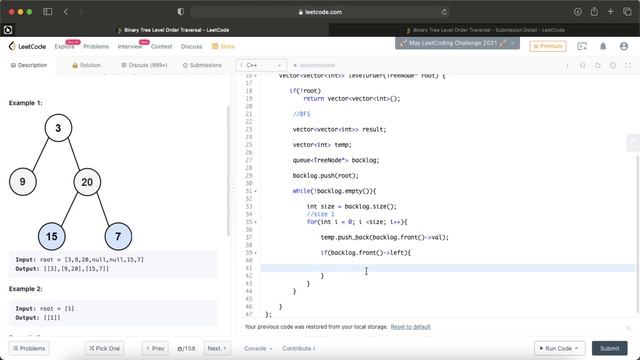Enter fullscreen editor mode

click(x=628, y=65)
